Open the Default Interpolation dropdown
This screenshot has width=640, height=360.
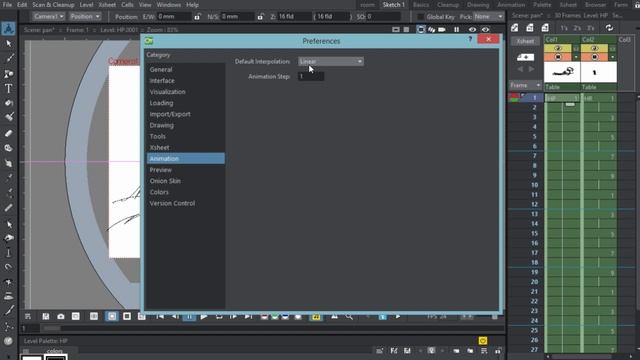(x=331, y=61)
